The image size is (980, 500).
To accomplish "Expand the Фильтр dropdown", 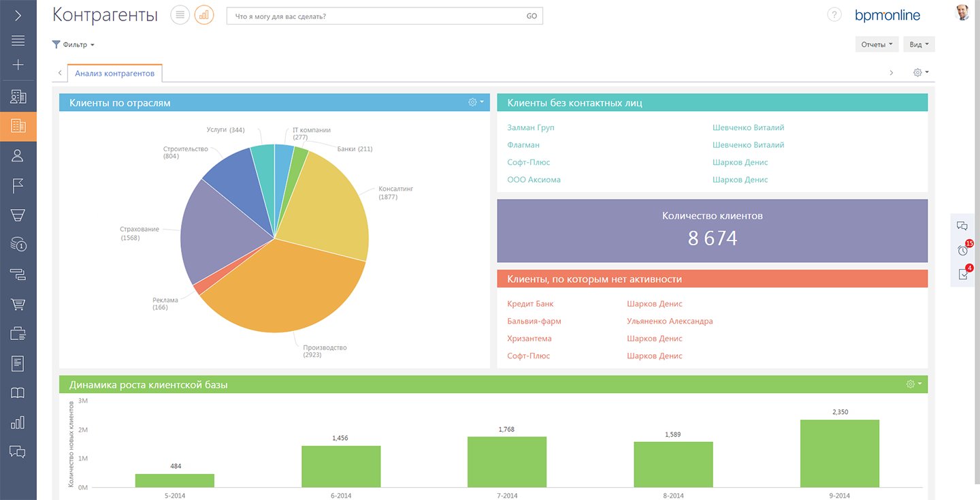I will (x=73, y=45).
